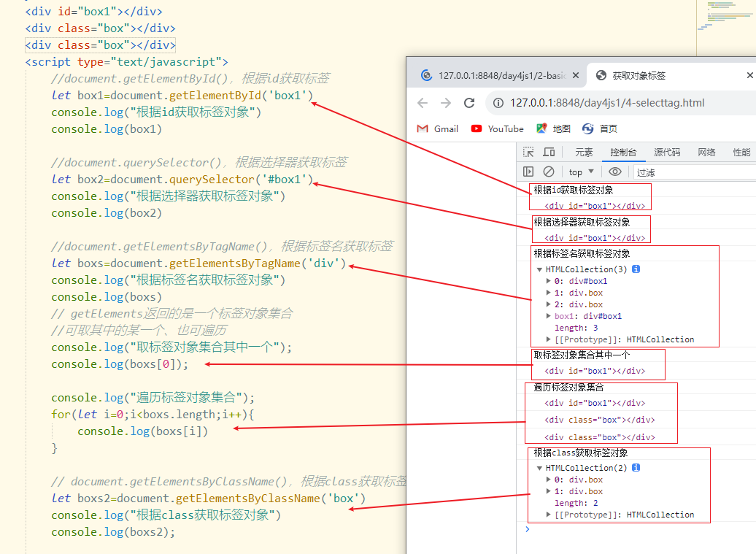Viewport: 756px width, 554px height.
Task: Click the console log text 根据class获取标签对象
Action: (581, 453)
